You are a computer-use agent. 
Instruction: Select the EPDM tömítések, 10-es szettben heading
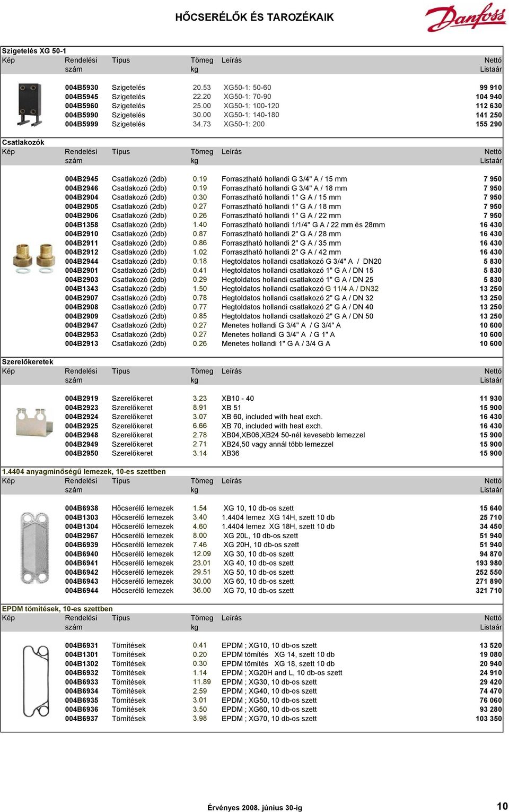57,609
